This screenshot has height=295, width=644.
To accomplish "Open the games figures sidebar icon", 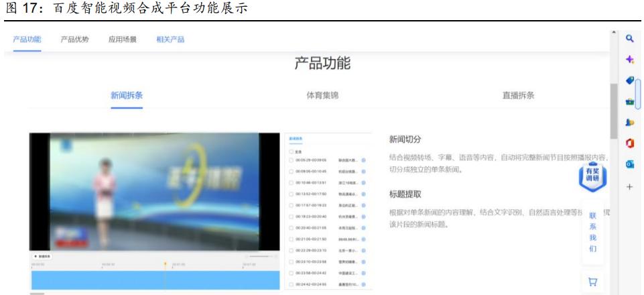I will click(x=630, y=123).
